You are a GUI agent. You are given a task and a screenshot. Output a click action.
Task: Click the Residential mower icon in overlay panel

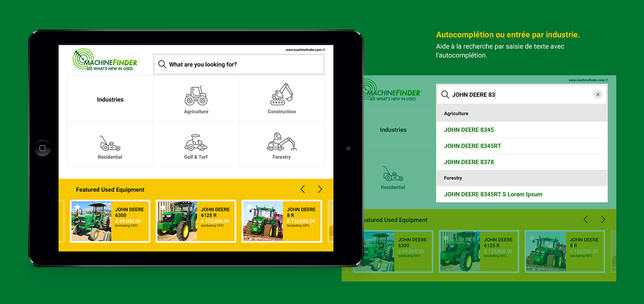(393, 174)
